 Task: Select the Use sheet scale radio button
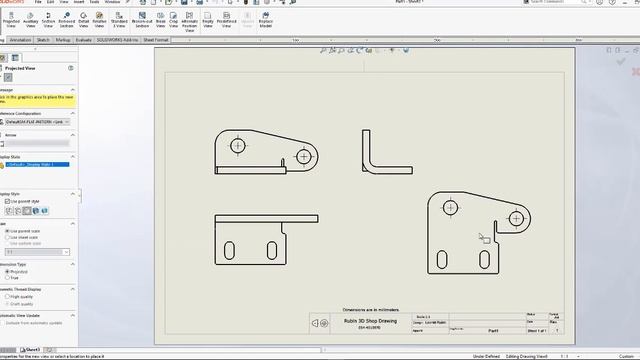click(7, 237)
